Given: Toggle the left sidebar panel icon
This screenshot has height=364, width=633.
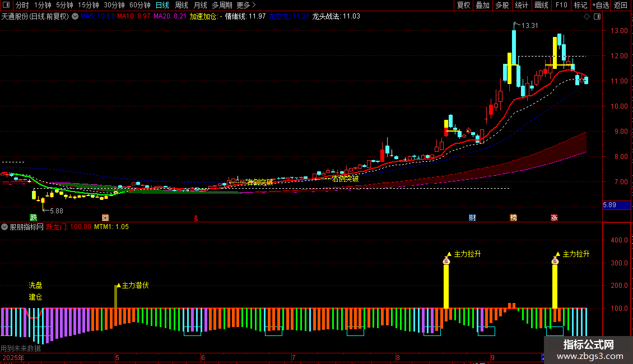Looking at the screenshot, I should pos(6,5).
